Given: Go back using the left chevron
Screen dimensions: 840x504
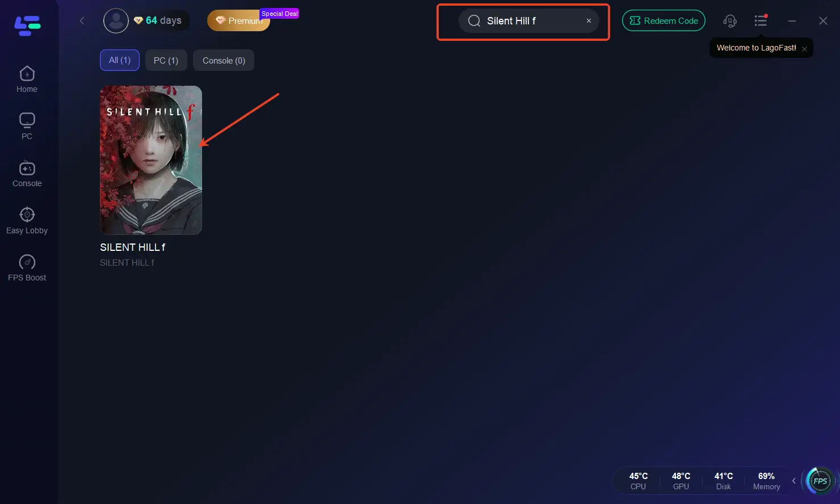Looking at the screenshot, I should (x=82, y=21).
